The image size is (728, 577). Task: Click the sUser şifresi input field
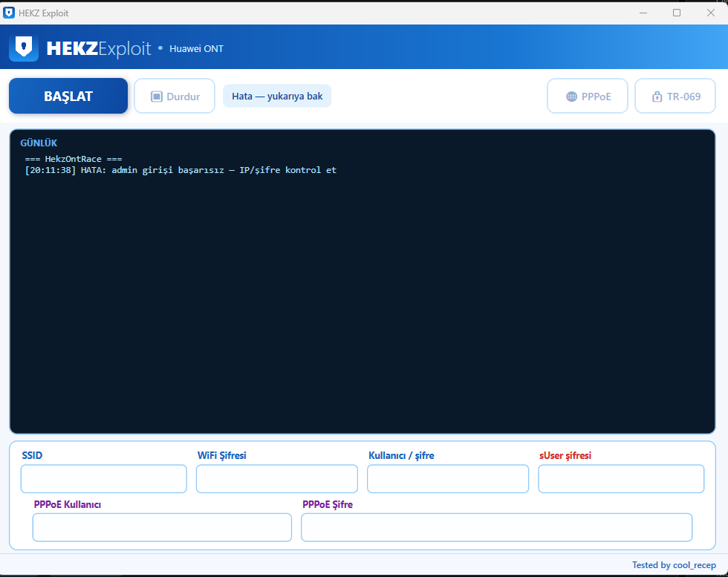[x=621, y=478]
